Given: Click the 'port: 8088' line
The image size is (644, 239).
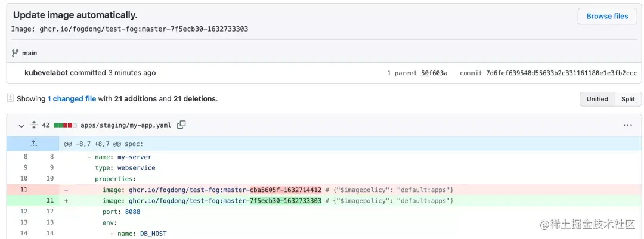Looking at the screenshot, I should pos(122,212).
